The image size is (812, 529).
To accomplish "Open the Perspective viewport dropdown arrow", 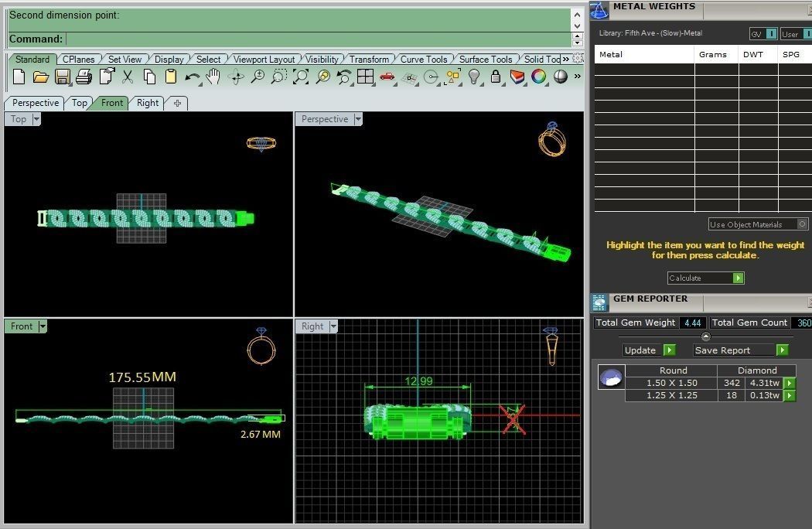I will point(358,119).
